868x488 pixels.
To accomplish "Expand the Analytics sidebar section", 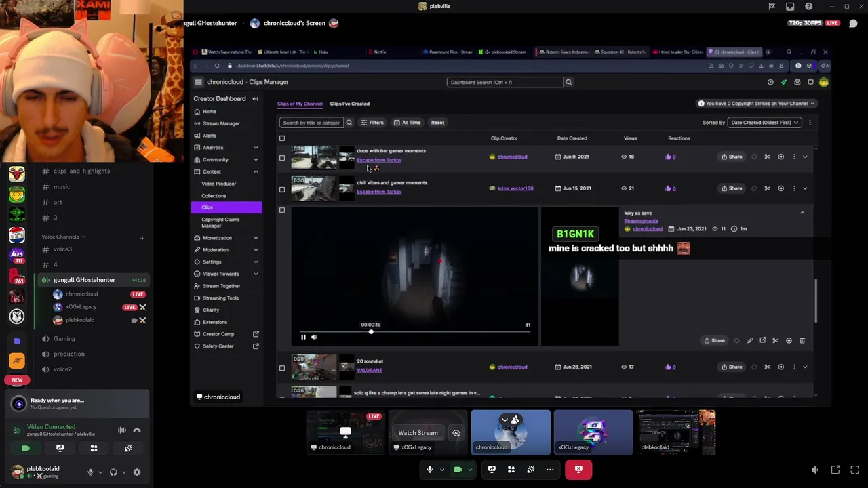I will [256, 148].
